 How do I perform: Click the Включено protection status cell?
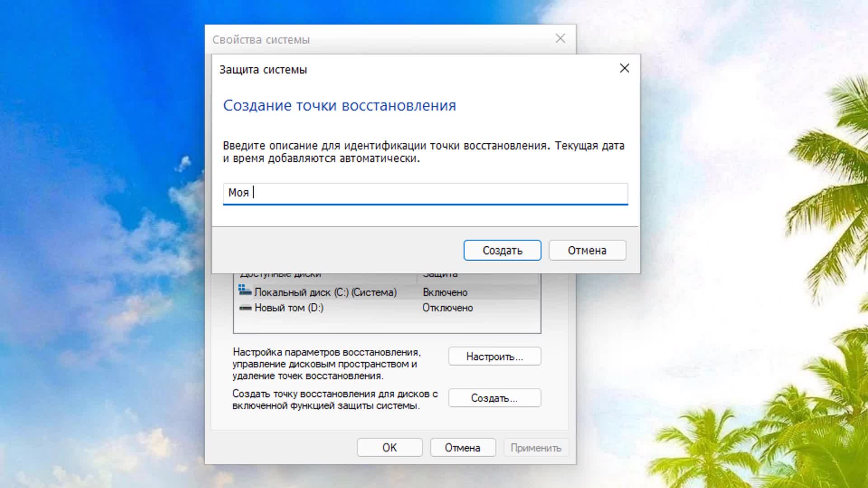(x=445, y=292)
